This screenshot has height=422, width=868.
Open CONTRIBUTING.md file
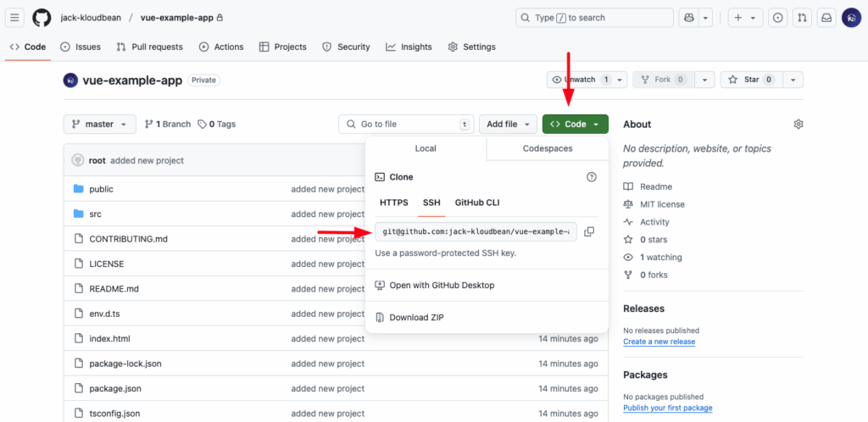click(x=129, y=239)
